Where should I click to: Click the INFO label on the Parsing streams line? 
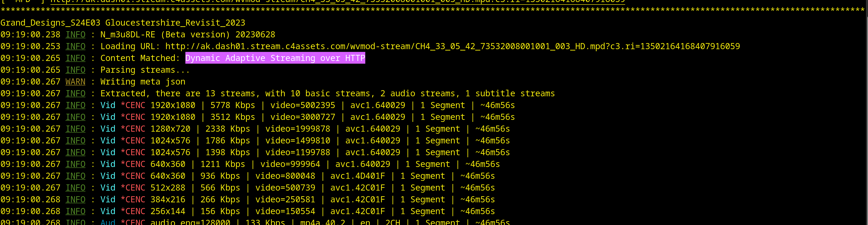click(x=75, y=70)
